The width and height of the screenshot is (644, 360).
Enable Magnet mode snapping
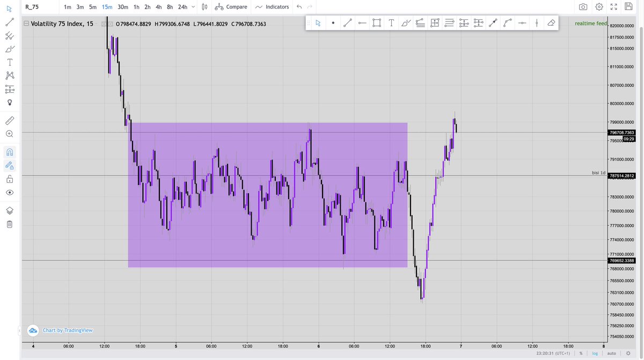(x=9, y=152)
